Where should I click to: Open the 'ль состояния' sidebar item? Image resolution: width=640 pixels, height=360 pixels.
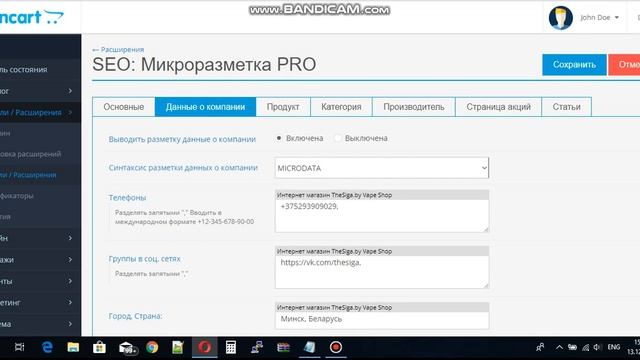40,70
